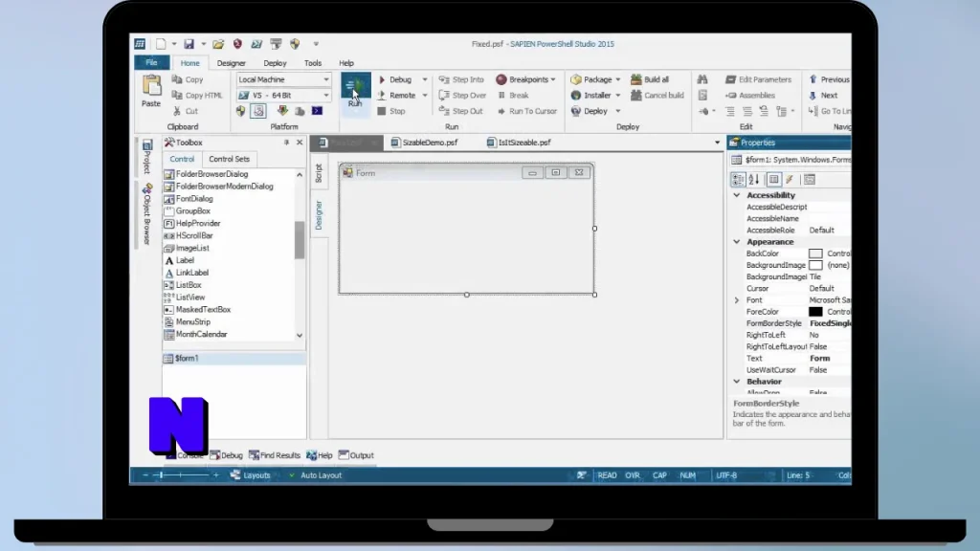This screenshot has width=980, height=551.
Task: Open the Output panel tab
Action: click(356, 455)
